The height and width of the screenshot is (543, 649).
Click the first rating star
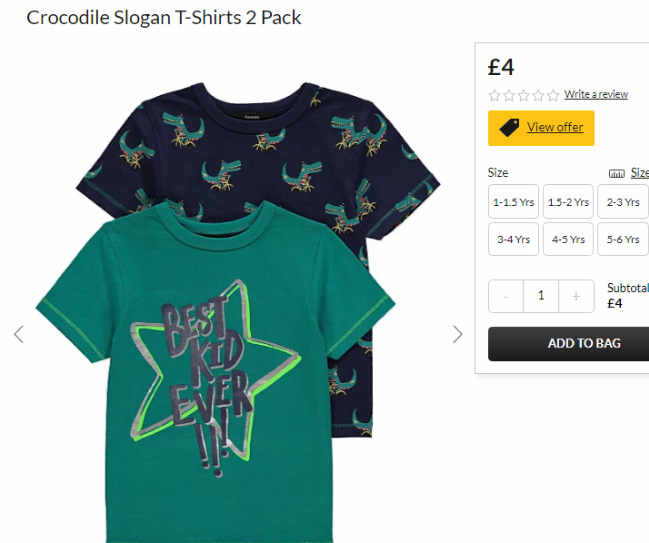(494, 96)
